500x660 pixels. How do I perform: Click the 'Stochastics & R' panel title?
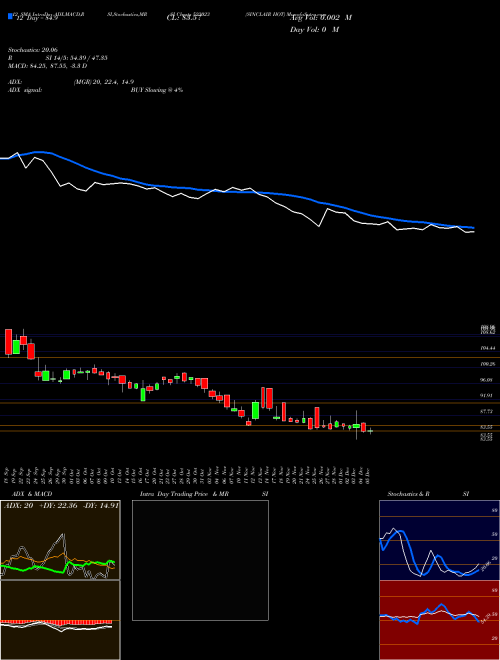pos(408,494)
